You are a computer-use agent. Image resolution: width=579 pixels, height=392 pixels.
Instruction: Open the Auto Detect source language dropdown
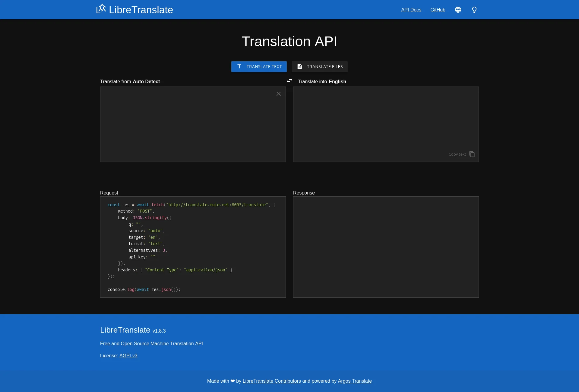click(x=146, y=81)
